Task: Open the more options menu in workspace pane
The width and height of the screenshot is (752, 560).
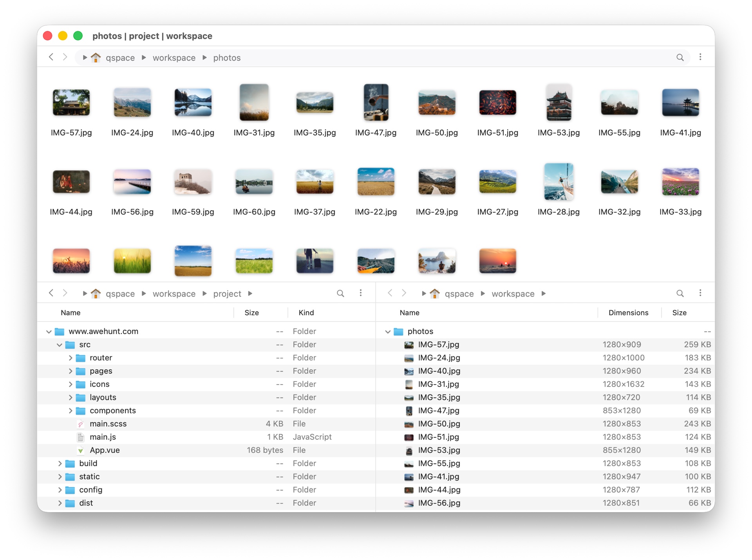Action: (x=701, y=293)
